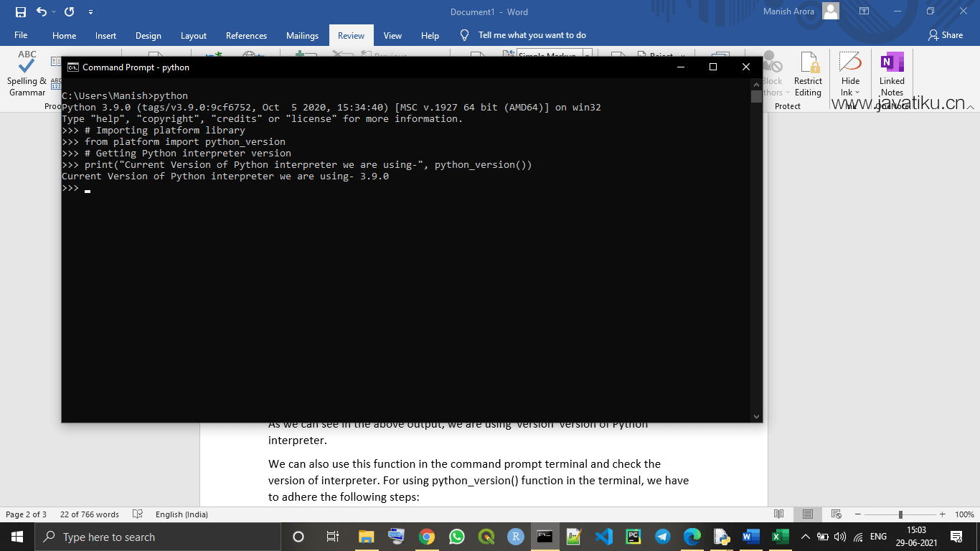Click the Ribbon Display Options icon

click(864, 11)
